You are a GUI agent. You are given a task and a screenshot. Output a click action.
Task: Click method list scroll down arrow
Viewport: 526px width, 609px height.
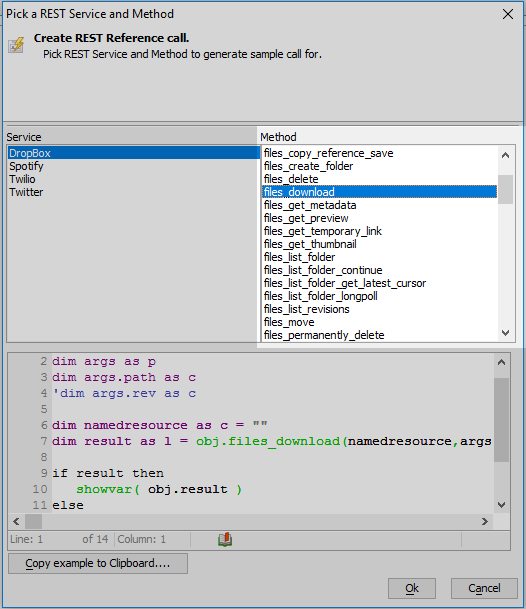505,333
